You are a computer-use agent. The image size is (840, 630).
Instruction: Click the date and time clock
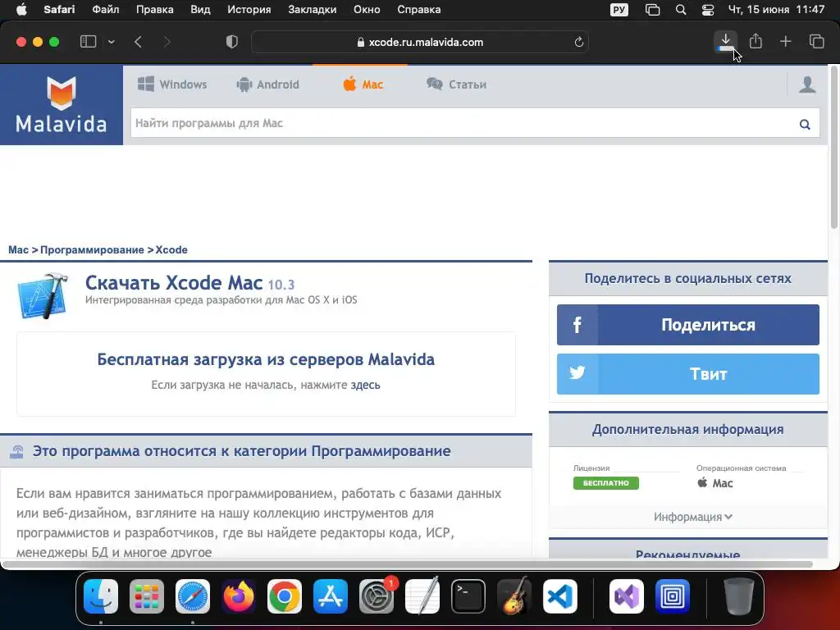point(776,10)
